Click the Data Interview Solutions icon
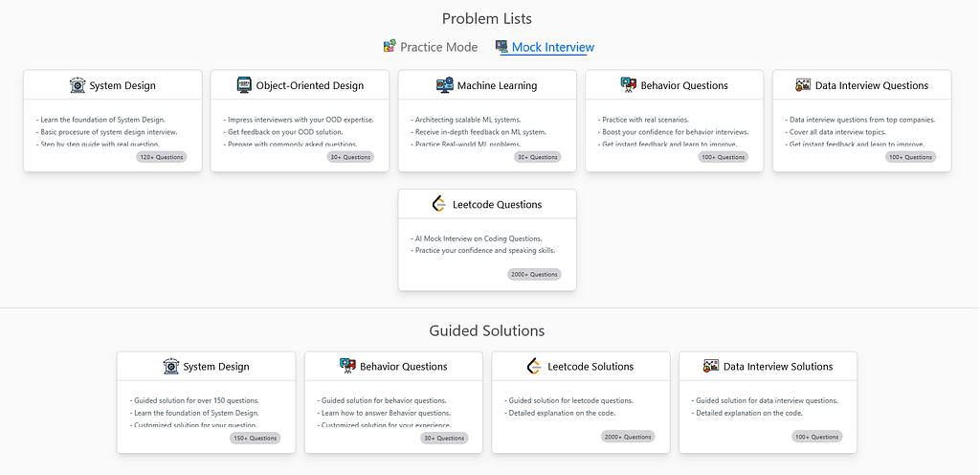The width and height of the screenshot is (980, 475). (x=711, y=366)
